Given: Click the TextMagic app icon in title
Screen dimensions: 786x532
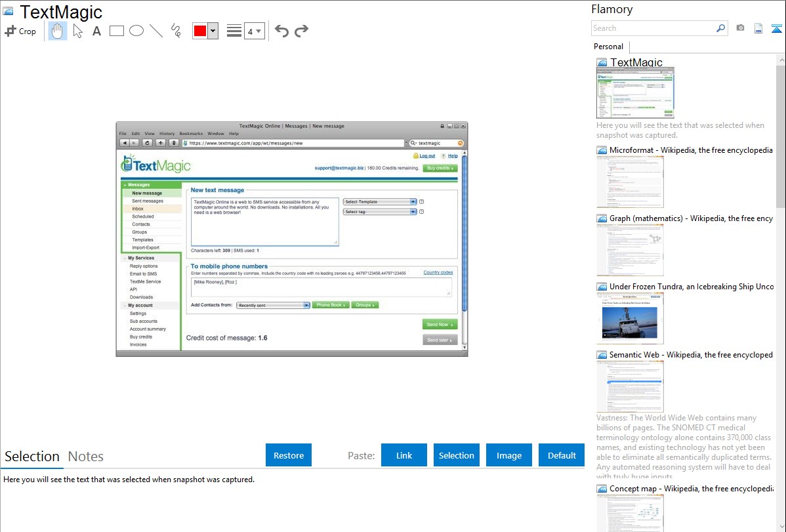Looking at the screenshot, I should [x=9, y=12].
